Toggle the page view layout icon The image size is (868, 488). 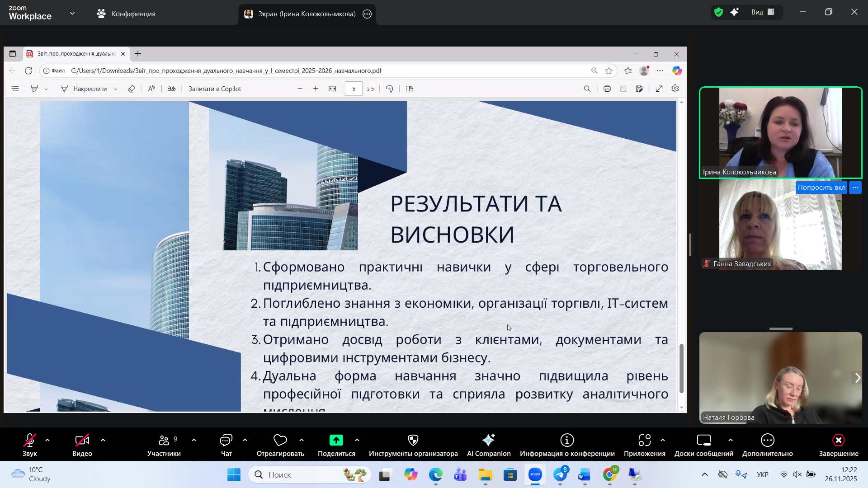[x=410, y=89]
